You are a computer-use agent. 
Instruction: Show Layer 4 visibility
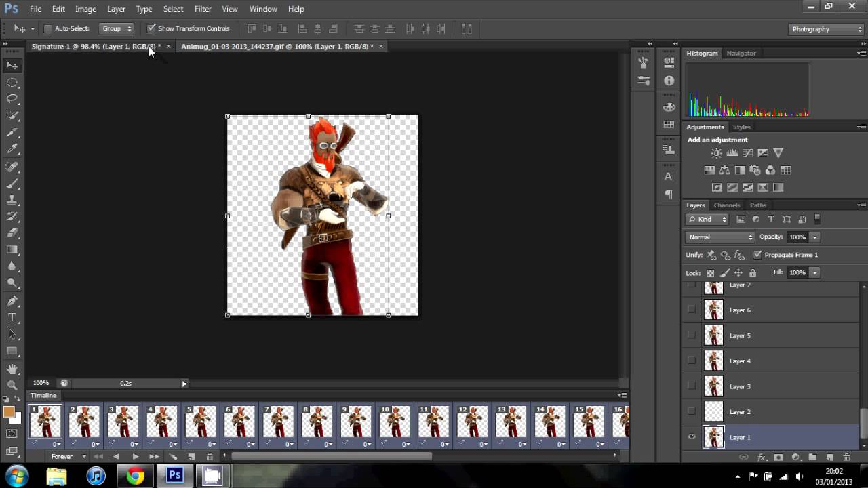pos(692,361)
